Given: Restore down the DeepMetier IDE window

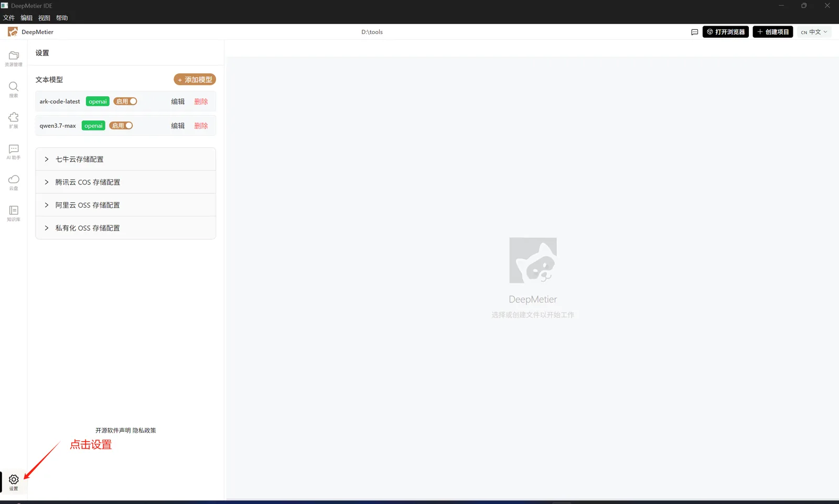Looking at the screenshot, I should tap(804, 6).
